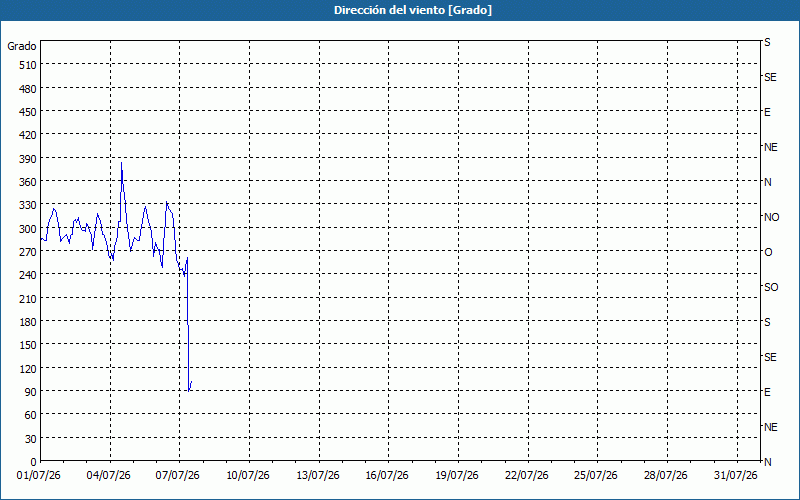Click the 19/07/26 date label

coord(457,476)
